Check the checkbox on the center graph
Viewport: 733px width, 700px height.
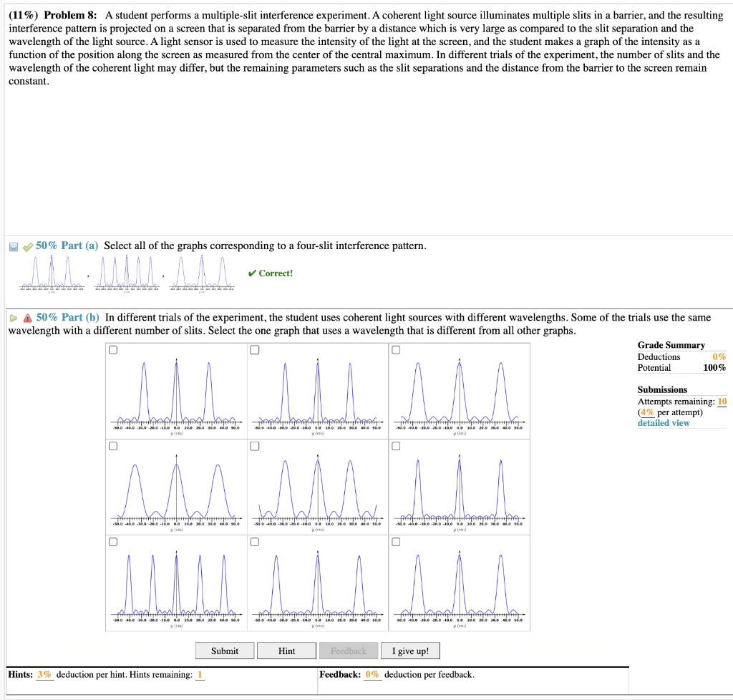pyautogui.click(x=254, y=446)
